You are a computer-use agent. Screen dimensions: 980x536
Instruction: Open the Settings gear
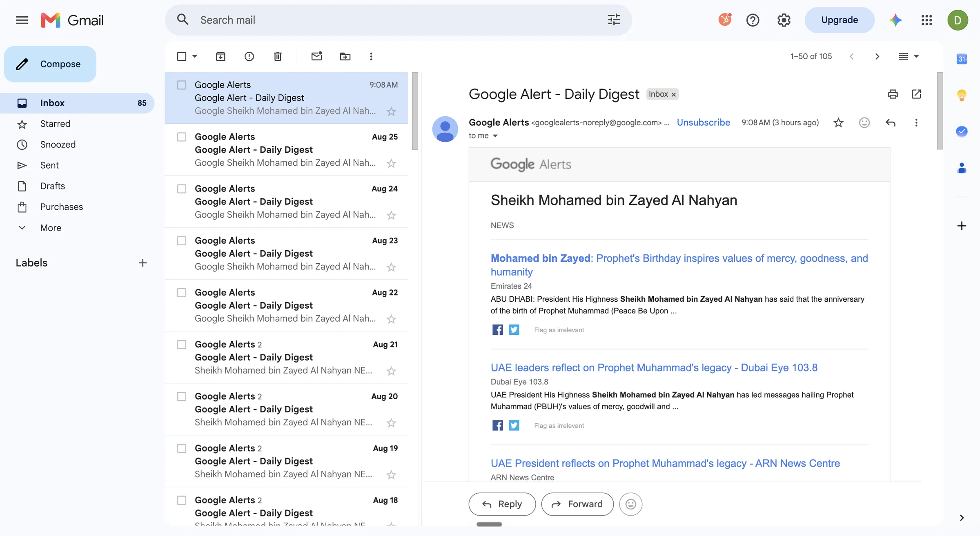coord(784,20)
